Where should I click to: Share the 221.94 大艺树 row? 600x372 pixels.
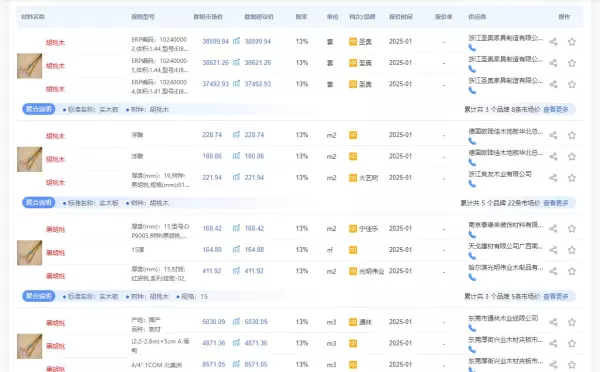pos(553,178)
